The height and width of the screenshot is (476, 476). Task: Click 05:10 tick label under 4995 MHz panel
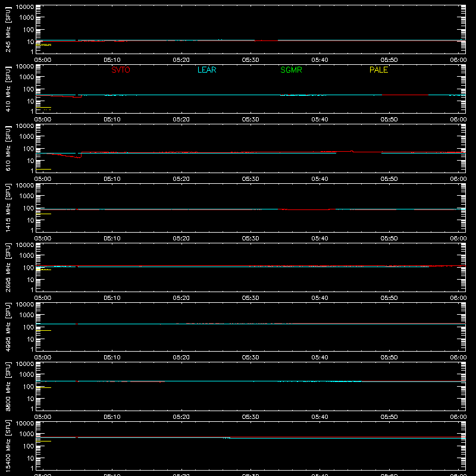coord(112,358)
